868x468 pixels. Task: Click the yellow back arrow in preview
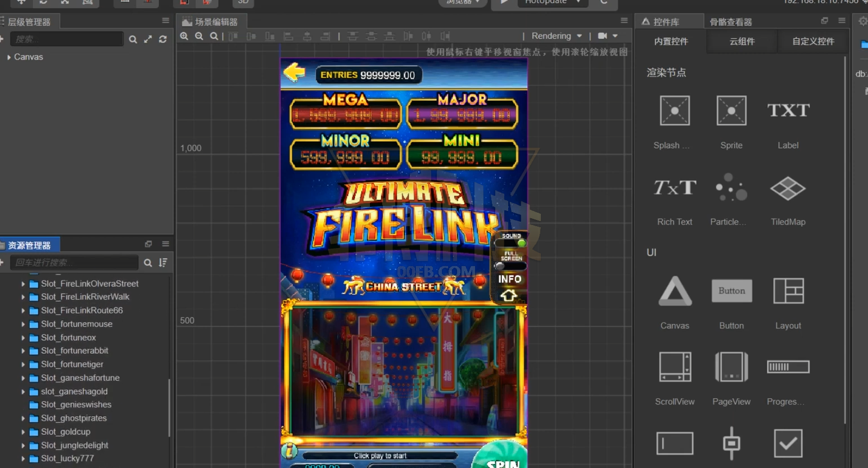(294, 72)
